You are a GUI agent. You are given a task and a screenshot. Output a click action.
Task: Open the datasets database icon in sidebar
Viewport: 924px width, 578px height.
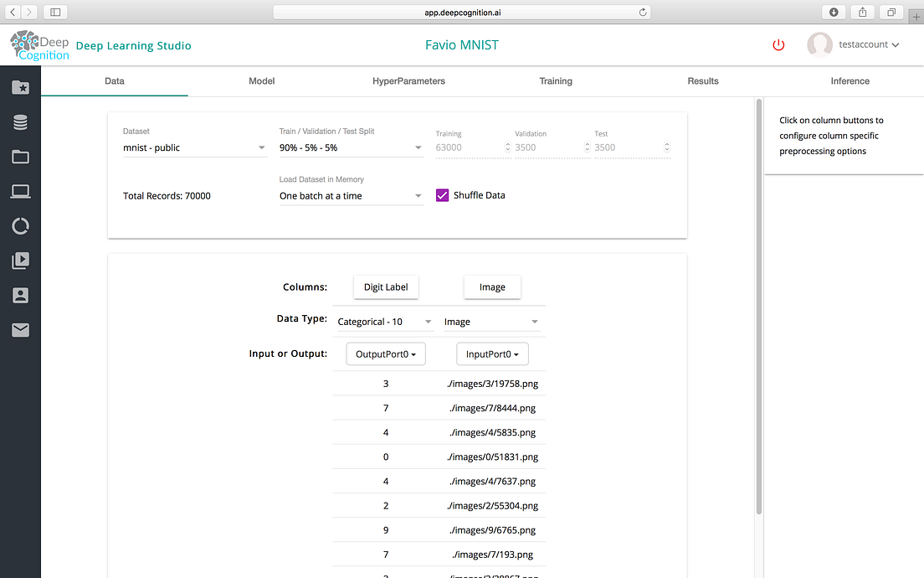coord(21,122)
